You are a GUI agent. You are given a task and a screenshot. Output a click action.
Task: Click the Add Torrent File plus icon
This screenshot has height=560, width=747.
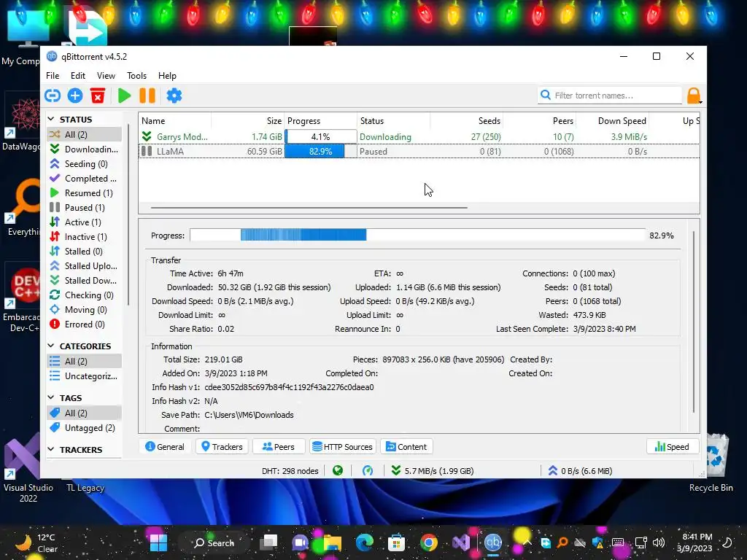click(75, 96)
